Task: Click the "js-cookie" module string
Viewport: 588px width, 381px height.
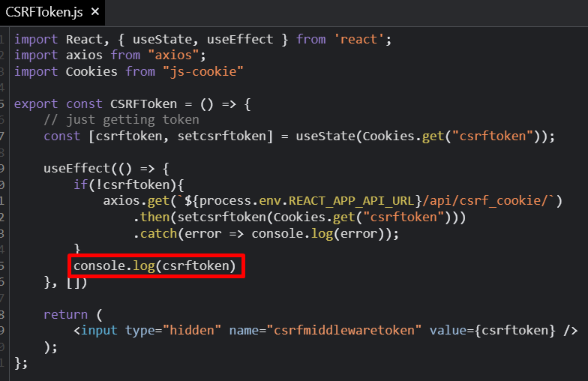Action: click(x=202, y=71)
